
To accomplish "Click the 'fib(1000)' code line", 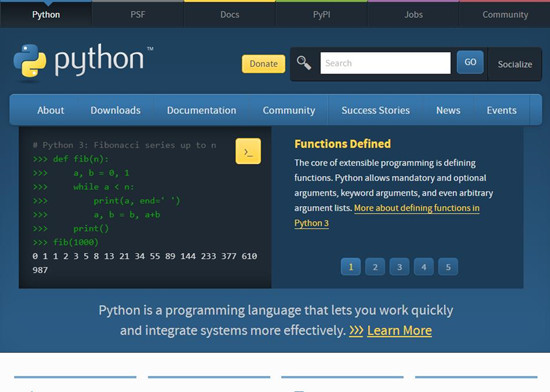I will (x=65, y=242).
